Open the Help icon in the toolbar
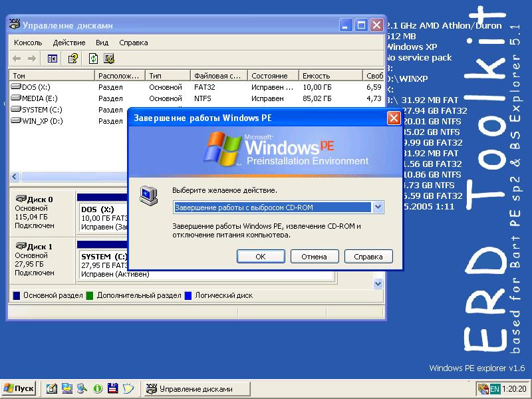Screen dimensions: 532x399 (73, 59)
